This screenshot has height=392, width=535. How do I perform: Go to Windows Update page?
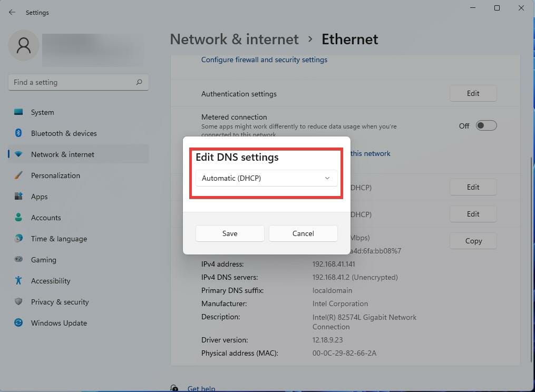click(79, 323)
